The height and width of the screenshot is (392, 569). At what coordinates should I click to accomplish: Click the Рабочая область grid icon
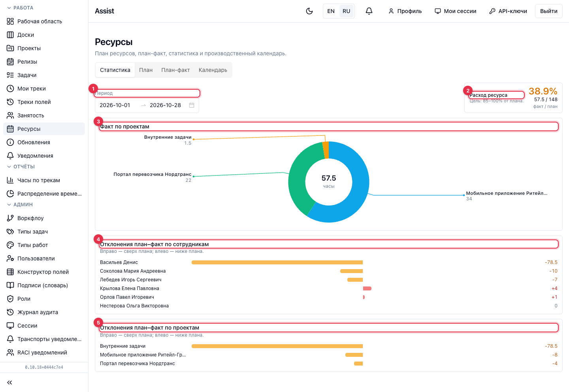10,21
